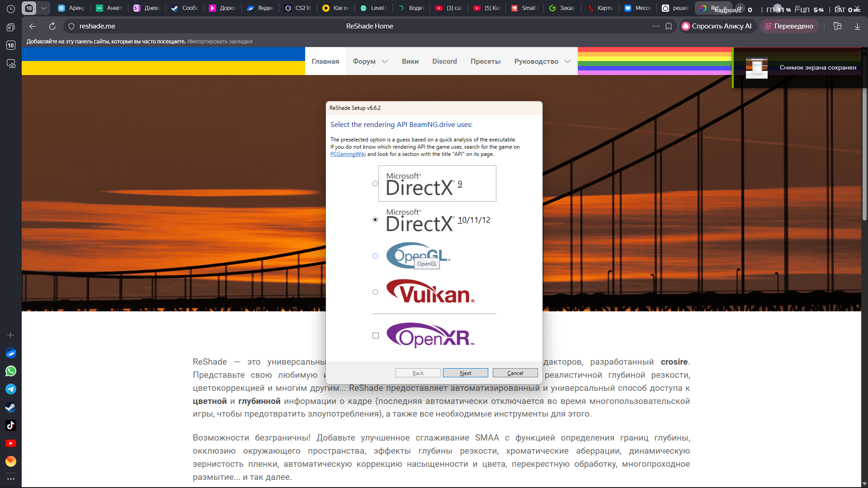Switch to the Карты browser tab
The height and width of the screenshot is (488, 868).
600,8
